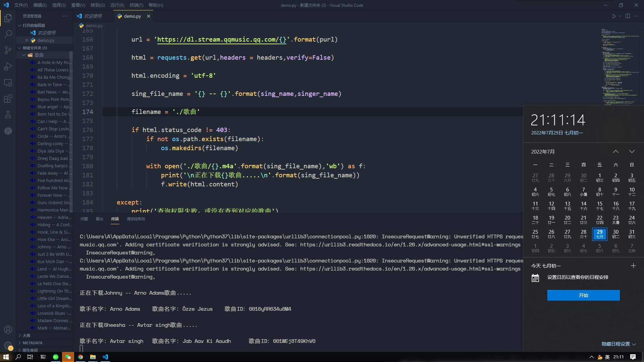Open WeChat from the taskbar
644x362 pixels.
pyautogui.click(x=68, y=357)
